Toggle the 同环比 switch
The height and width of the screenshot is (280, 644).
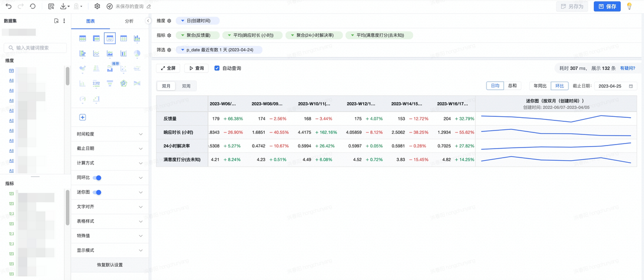pyautogui.click(x=98, y=178)
